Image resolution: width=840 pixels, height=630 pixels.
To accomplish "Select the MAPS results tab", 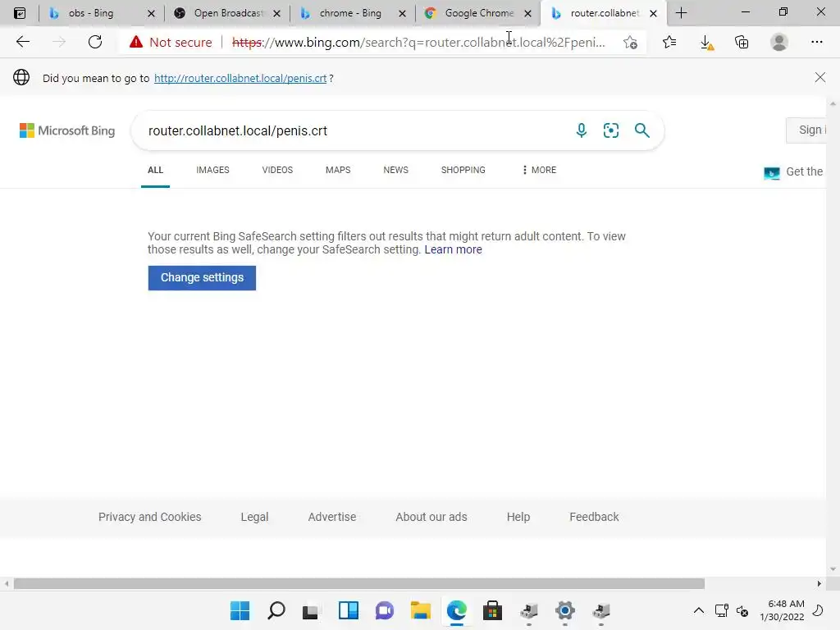I will point(338,170).
